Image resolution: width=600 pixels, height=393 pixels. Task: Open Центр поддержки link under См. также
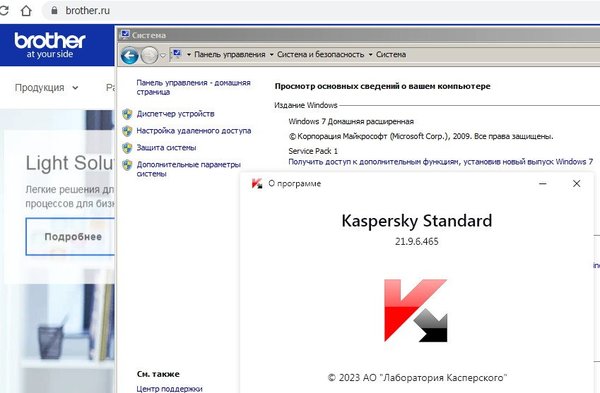169,388
